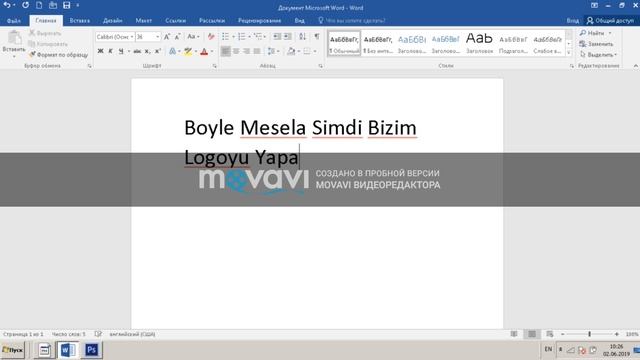Screen dimensions: 640x360
Task: Create a new blank document from quick toolbar
Action: point(39,5)
